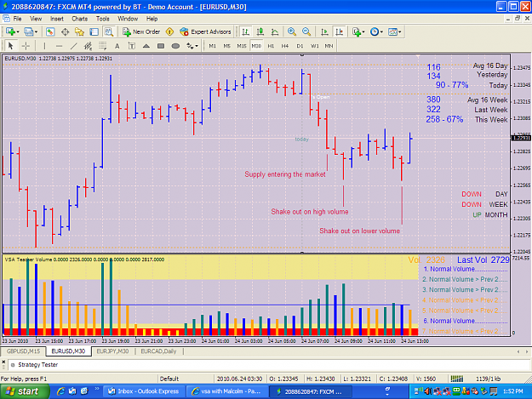Select the 'Supply entering the market' annotation

285,174
